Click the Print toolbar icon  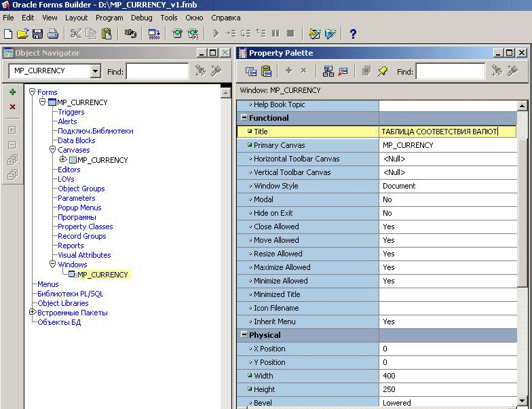53,34
